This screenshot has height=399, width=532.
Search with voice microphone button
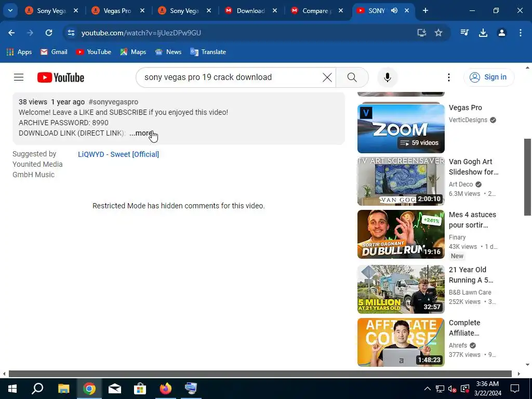pos(388,77)
